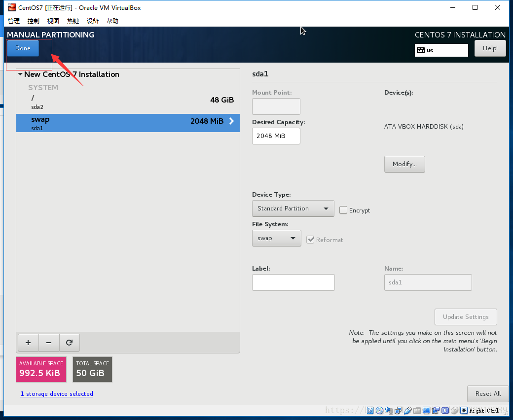
Task: Toggle the Encrypt checkbox
Action: [343, 210]
